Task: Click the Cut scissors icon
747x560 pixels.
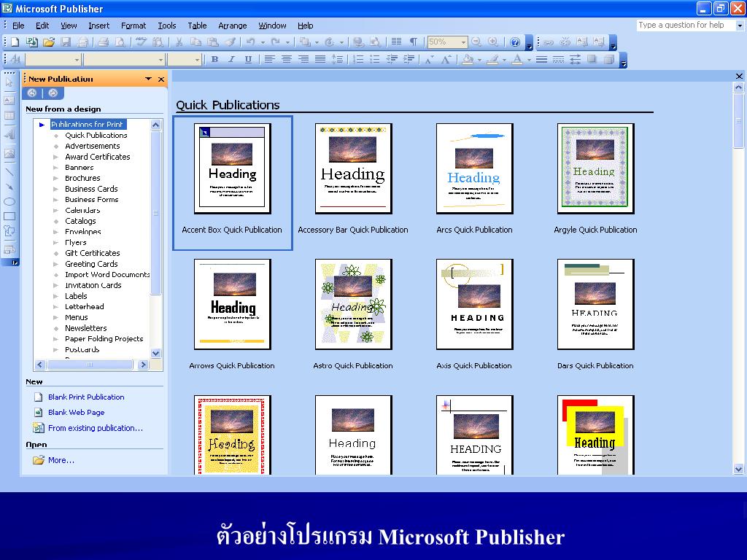Action: pos(179,42)
